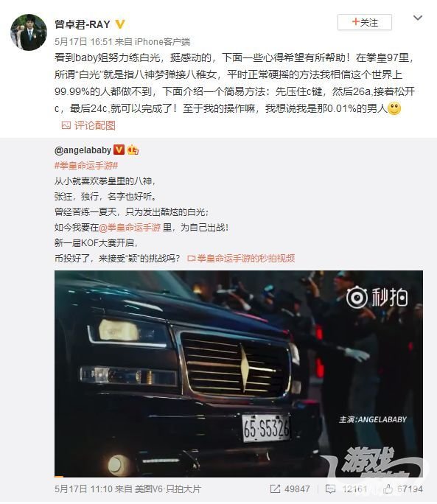
Task: Click the picture icon before 评论配图
Action: point(66,125)
